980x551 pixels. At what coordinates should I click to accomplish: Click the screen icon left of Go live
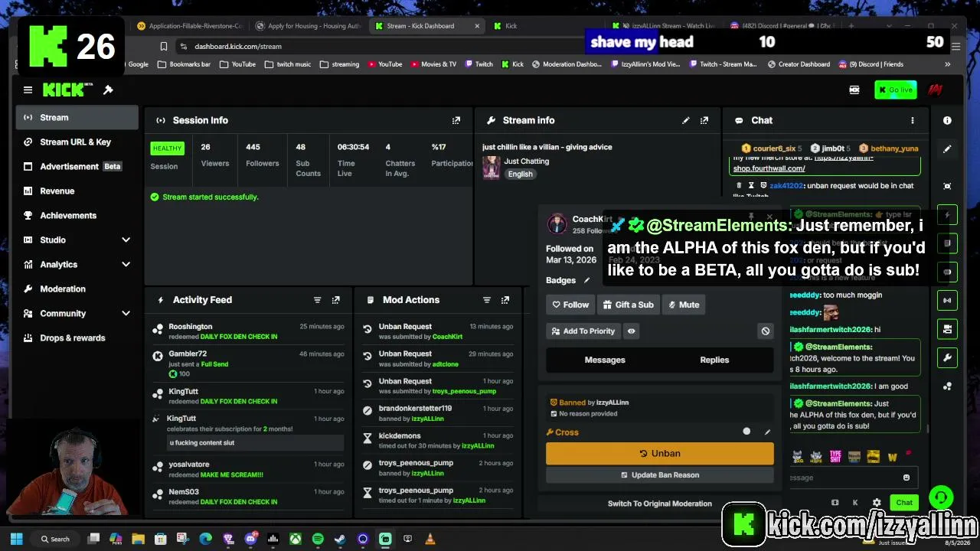click(854, 90)
